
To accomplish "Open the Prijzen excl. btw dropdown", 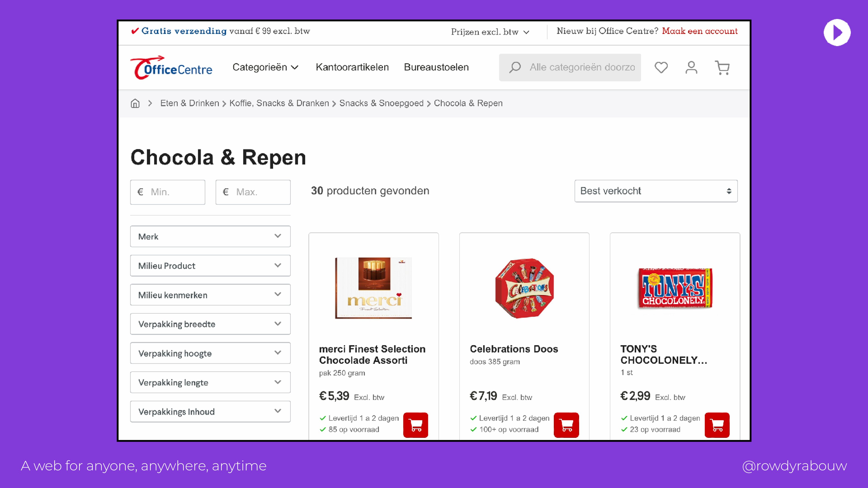I will tap(490, 32).
